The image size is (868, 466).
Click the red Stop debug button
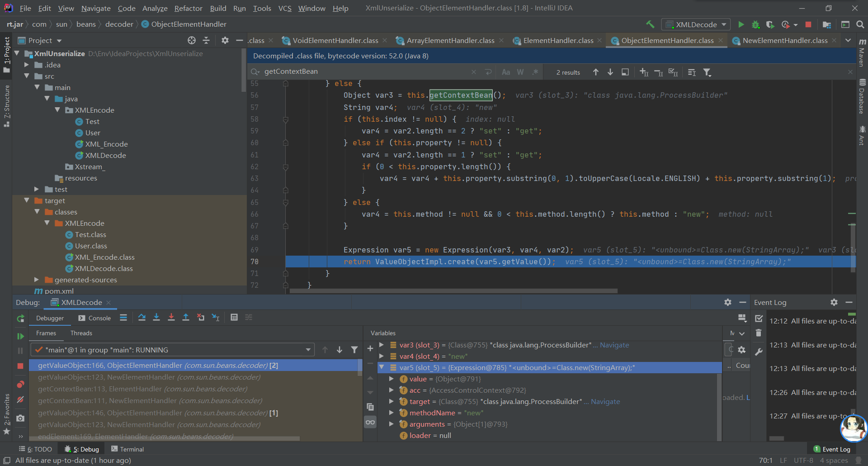click(x=20, y=366)
